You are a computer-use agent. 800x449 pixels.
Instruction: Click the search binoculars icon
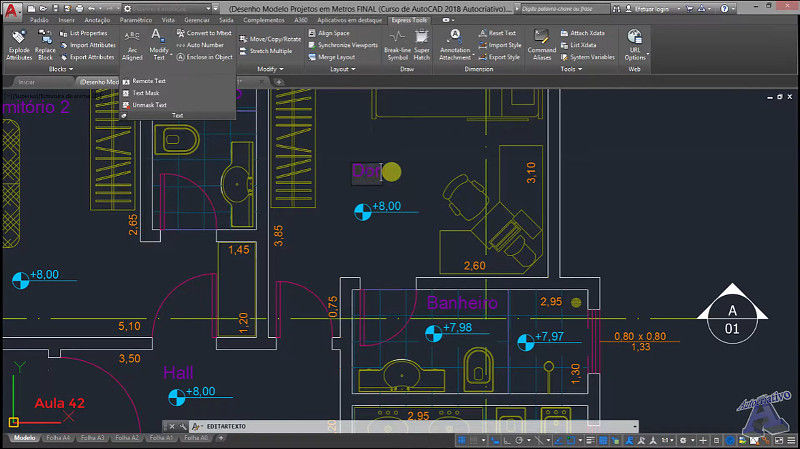[x=617, y=9]
